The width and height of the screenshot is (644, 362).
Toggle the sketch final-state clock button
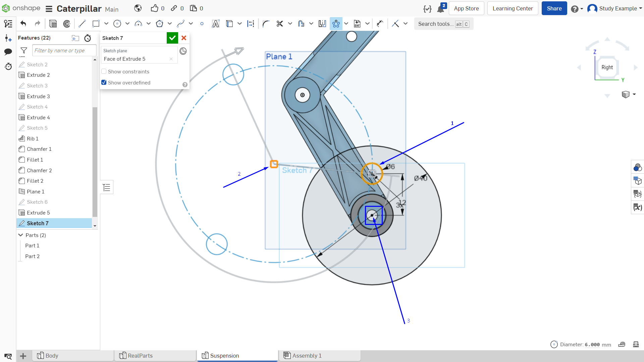(x=183, y=51)
